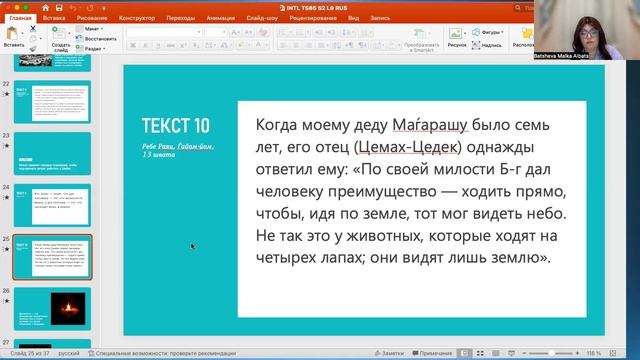Click Преобразовать в SmartArt button
This screenshot has width=640, height=360.
[421, 40]
